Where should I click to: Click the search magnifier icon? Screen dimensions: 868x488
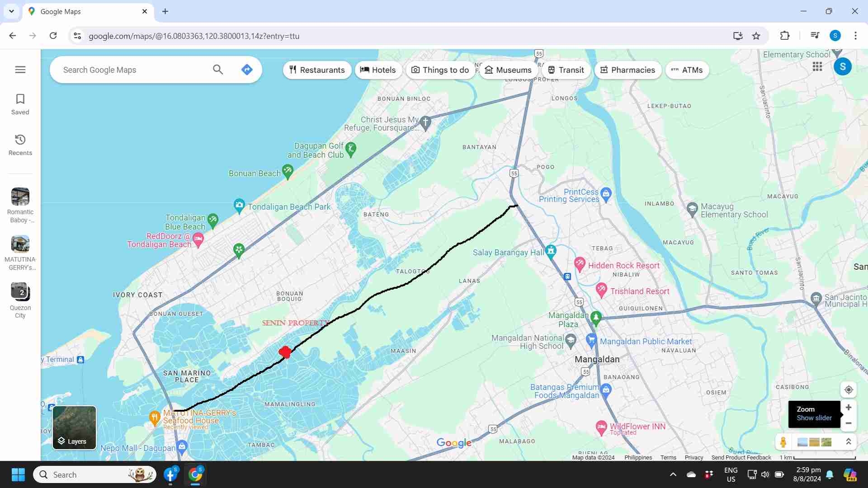coord(218,70)
